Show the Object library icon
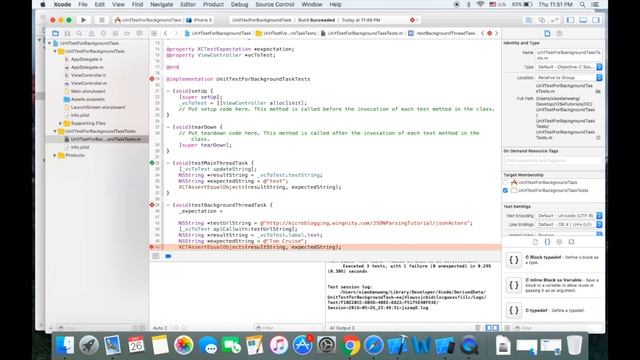Viewport: 640px width, 360px height. click(559, 242)
